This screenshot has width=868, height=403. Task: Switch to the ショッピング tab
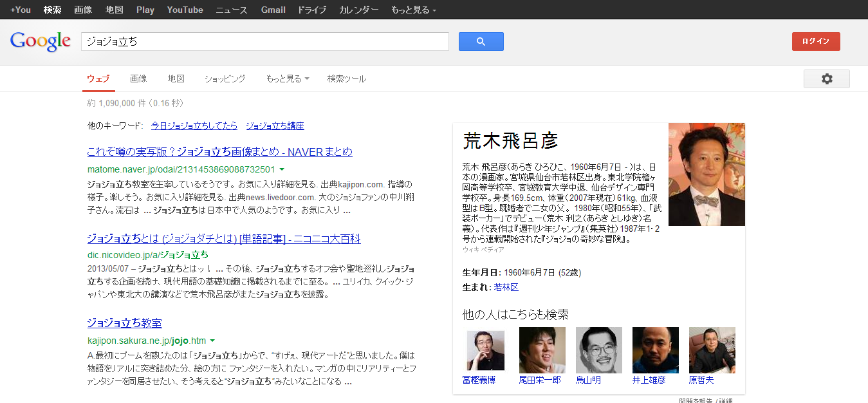225,79
